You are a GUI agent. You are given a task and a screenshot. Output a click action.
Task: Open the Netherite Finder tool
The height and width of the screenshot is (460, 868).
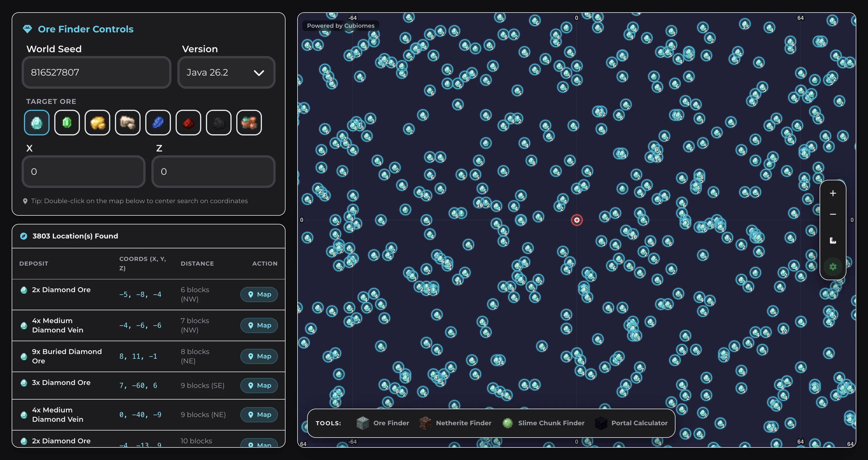455,423
